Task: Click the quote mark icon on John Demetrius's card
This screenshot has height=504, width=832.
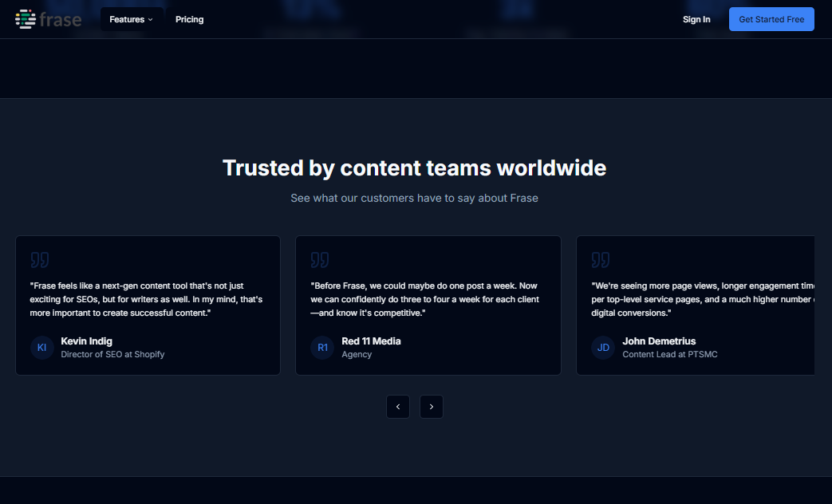Action: point(601,260)
